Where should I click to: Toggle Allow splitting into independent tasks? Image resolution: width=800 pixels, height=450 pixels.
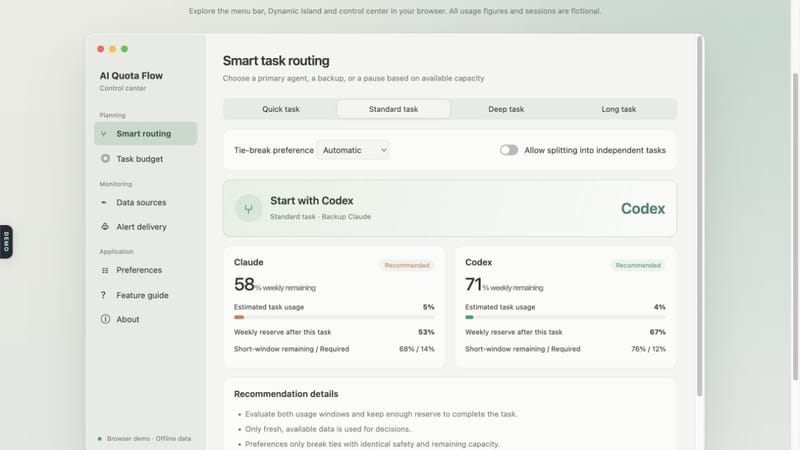pyautogui.click(x=509, y=150)
